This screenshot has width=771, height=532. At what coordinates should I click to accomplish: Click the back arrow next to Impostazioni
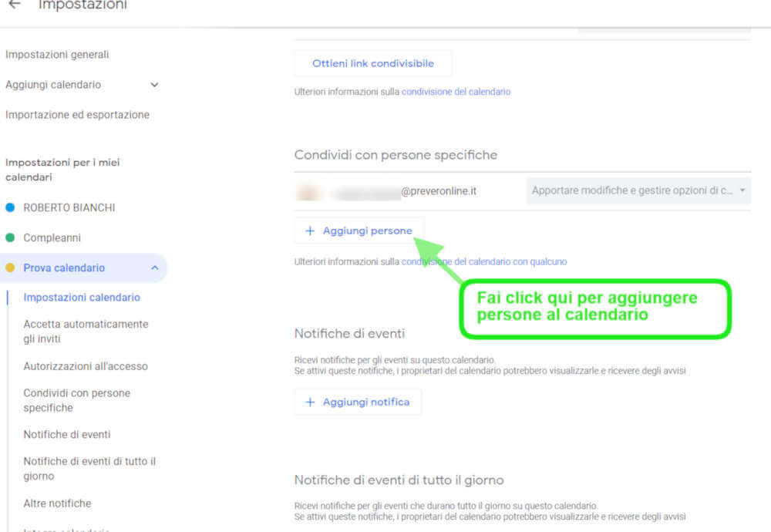[14, 5]
